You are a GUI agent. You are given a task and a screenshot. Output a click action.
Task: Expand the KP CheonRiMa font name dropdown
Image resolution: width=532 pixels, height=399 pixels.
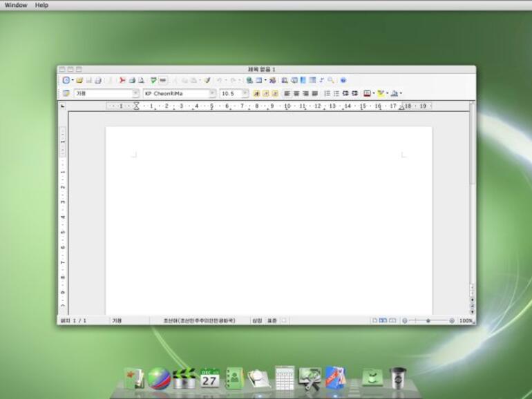[x=212, y=93]
